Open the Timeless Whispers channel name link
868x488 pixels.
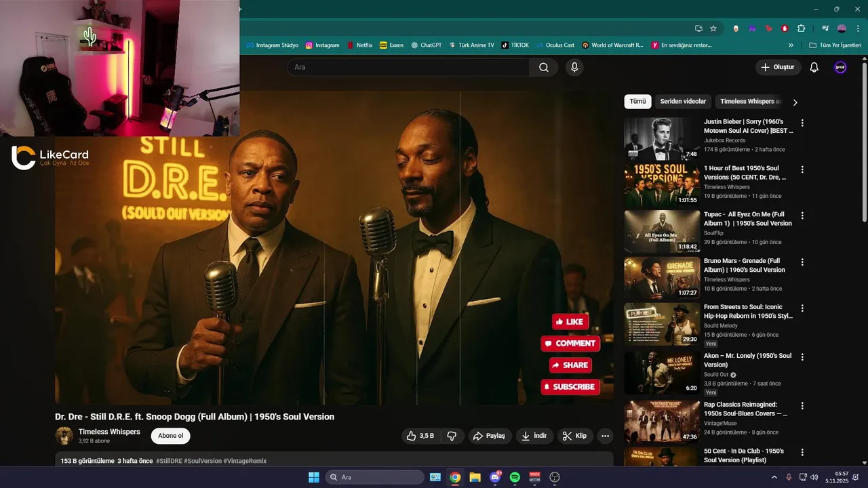pyautogui.click(x=109, y=432)
